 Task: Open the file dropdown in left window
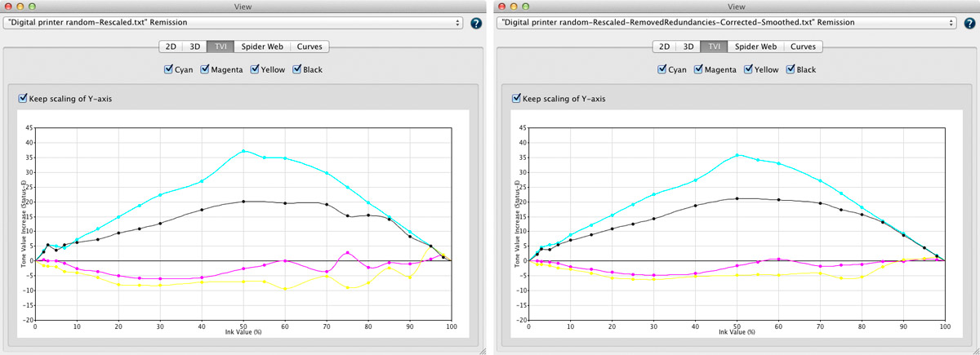tap(233, 23)
